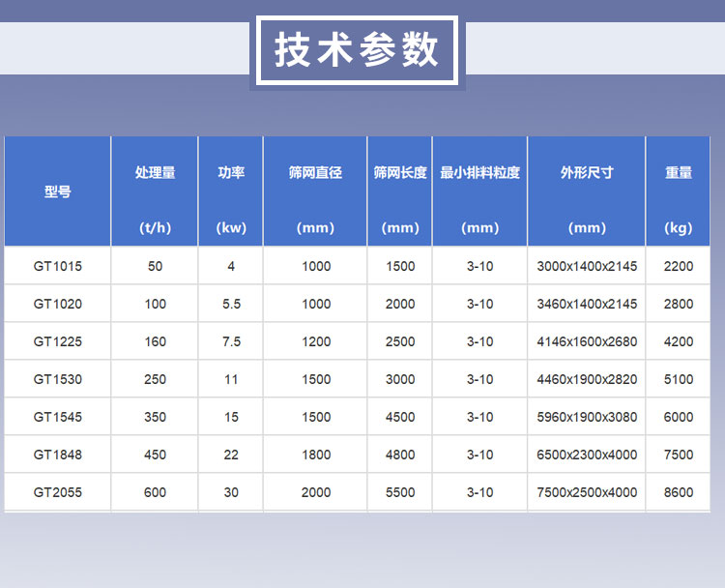
Task: Click the 7.5 power value cell
Action: point(231,341)
